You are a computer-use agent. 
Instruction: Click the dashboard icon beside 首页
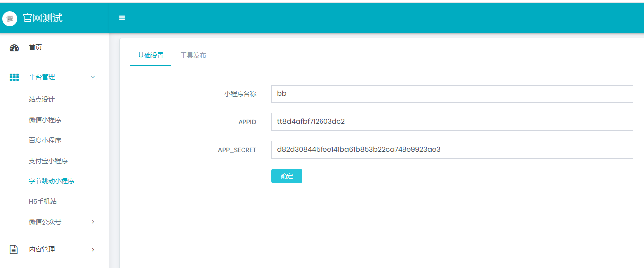pos(14,48)
